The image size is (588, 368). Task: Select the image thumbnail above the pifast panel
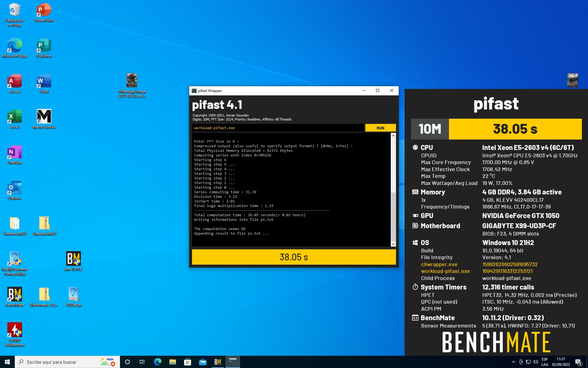pos(572,80)
